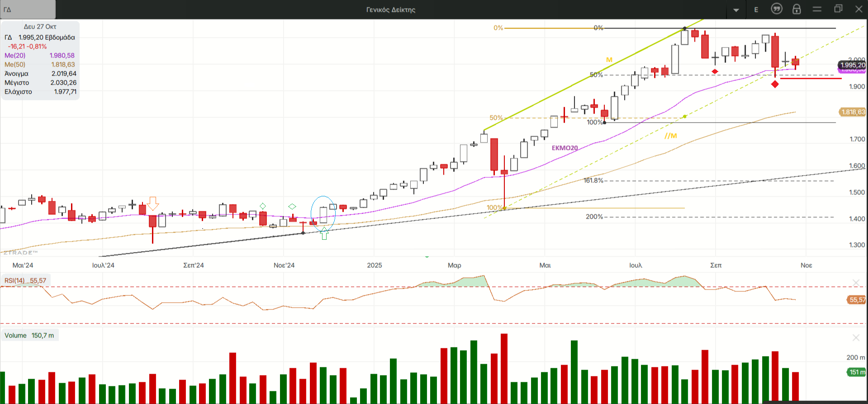The width and height of the screenshot is (868, 404).
Task: Close the RSI indicator panel
Action: pyautogui.click(x=856, y=283)
